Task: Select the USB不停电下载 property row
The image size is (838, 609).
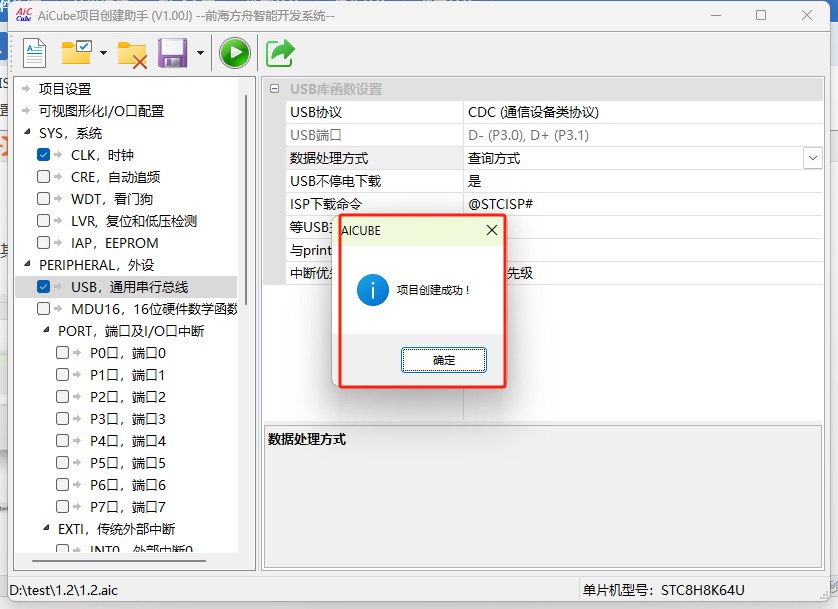Action: tap(554, 181)
